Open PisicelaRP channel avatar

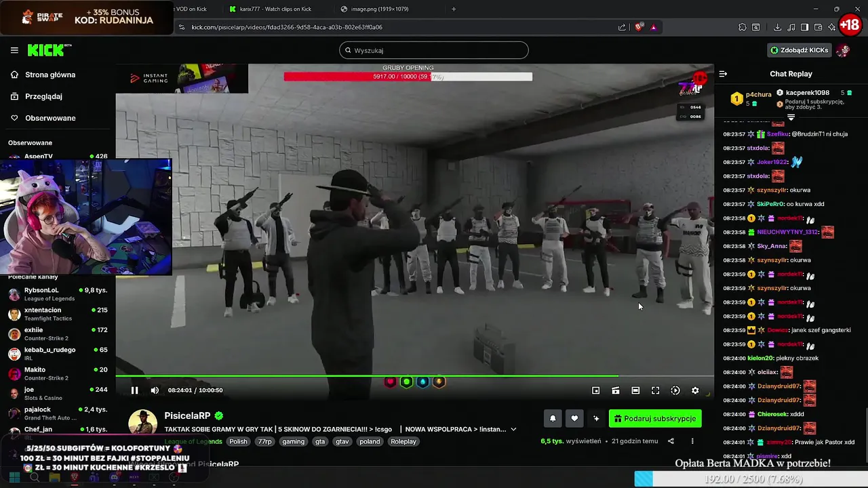[x=143, y=424]
